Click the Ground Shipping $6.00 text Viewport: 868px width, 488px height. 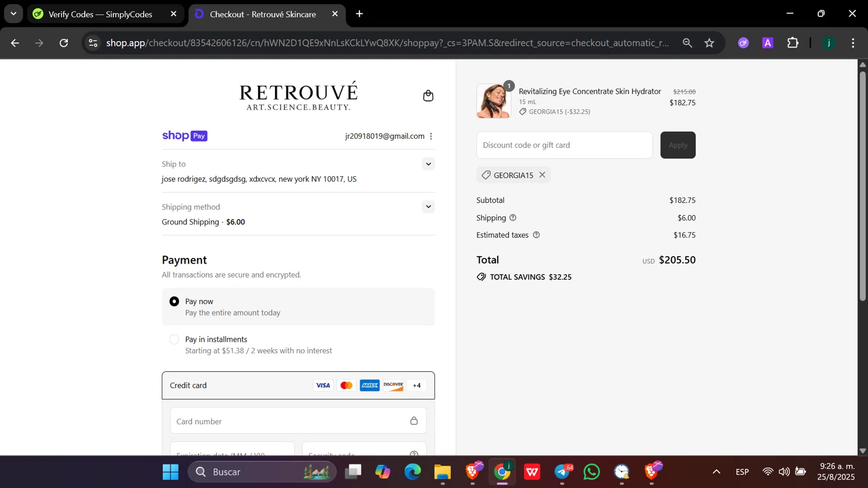coord(203,222)
